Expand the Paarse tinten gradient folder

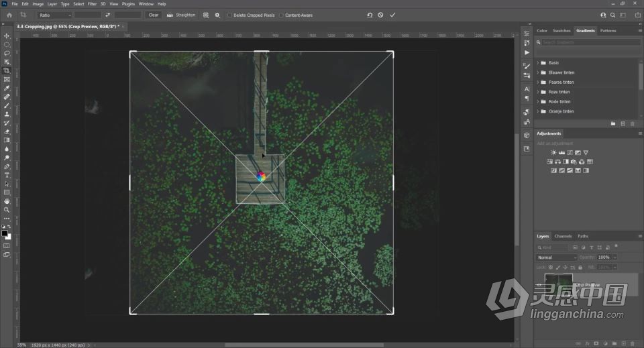(x=537, y=82)
